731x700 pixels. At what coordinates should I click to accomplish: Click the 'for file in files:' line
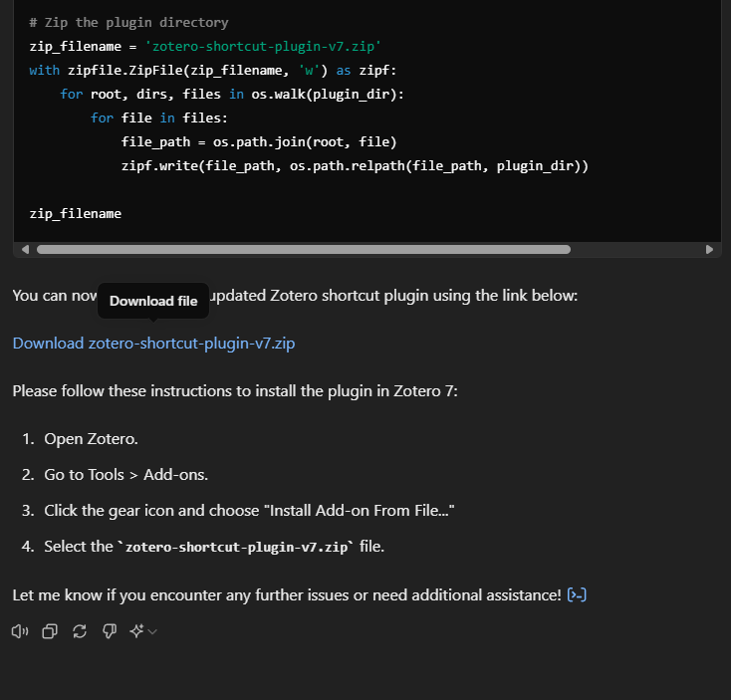click(159, 117)
